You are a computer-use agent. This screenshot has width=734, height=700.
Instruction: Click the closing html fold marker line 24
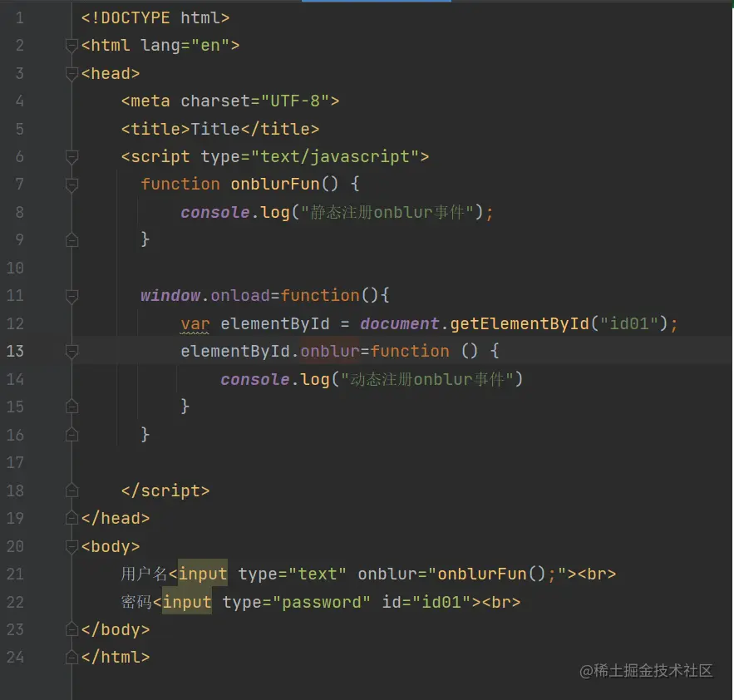pos(71,657)
